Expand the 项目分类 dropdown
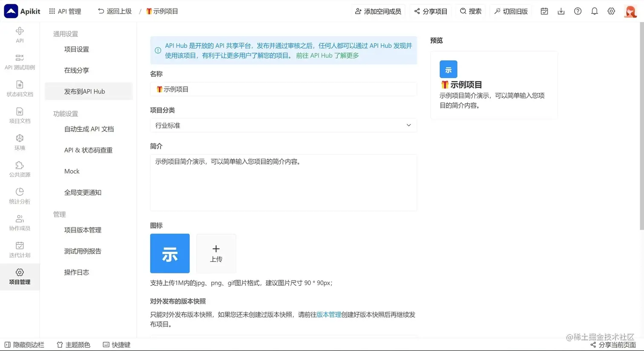Screen dimensions: 644x351 tap(283, 125)
